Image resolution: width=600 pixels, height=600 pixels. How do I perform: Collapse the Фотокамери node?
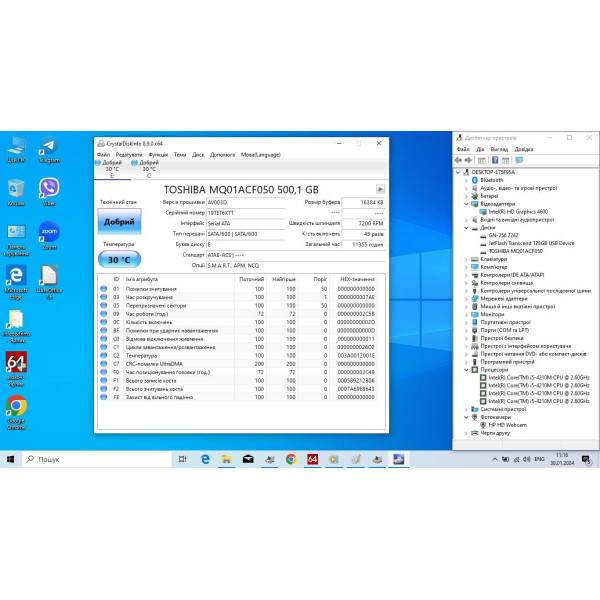point(466,417)
